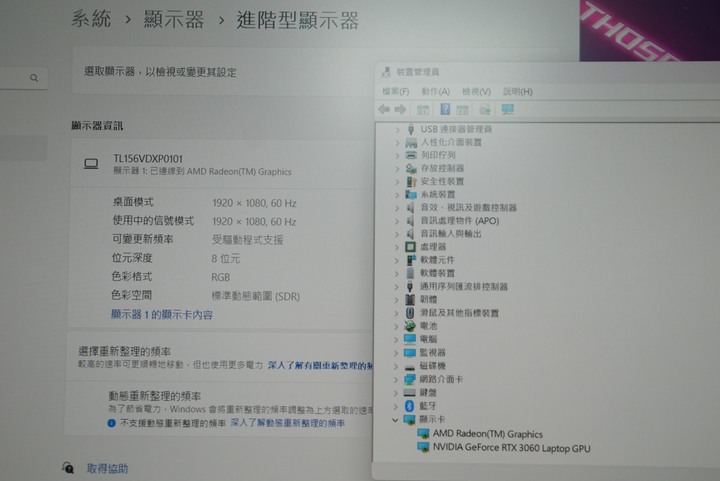Click the 選擇重新整理的頻率 heading

(124, 352)
